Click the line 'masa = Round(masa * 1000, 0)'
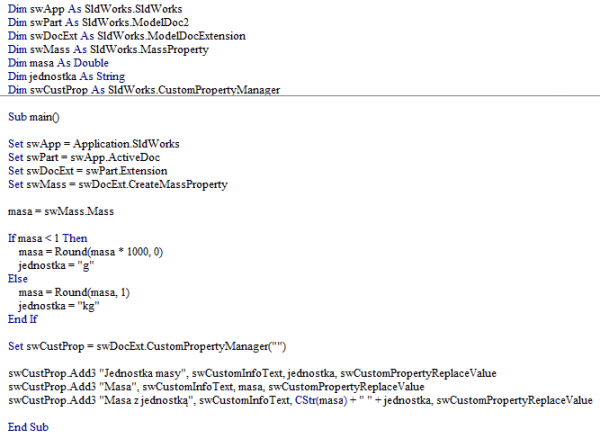This screenshot has width=600, height=438. [91, 252]
